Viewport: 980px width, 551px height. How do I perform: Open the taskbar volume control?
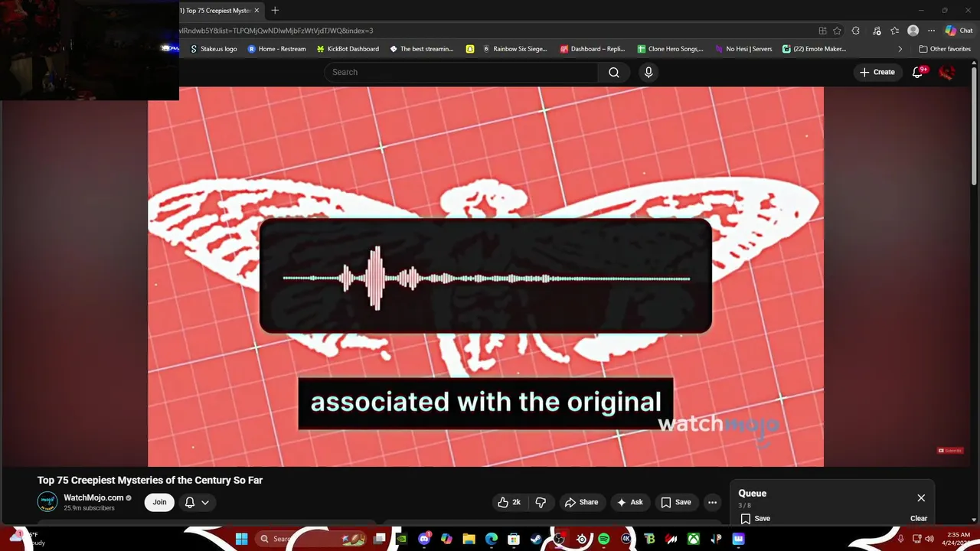[929, 539]
